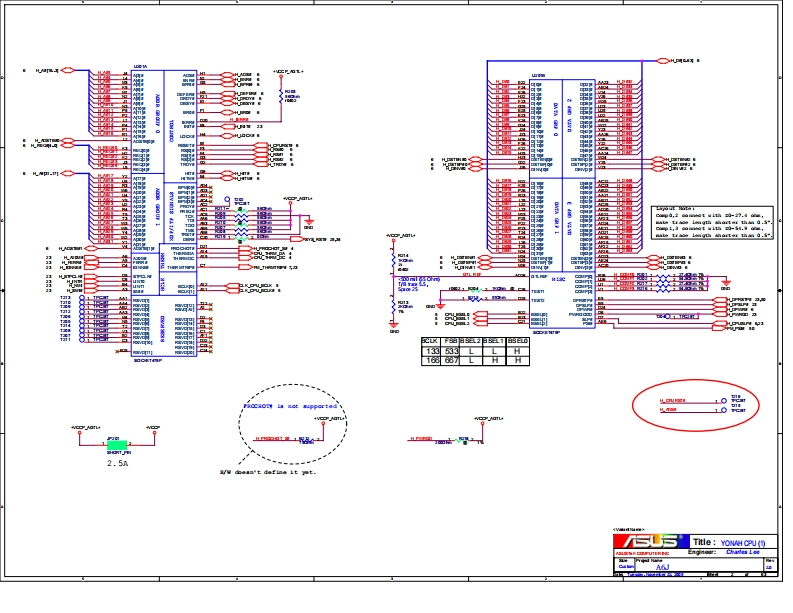Click the "S/W doesn't define it yet" text
793x613 pixels.
[x=267, y=471]
